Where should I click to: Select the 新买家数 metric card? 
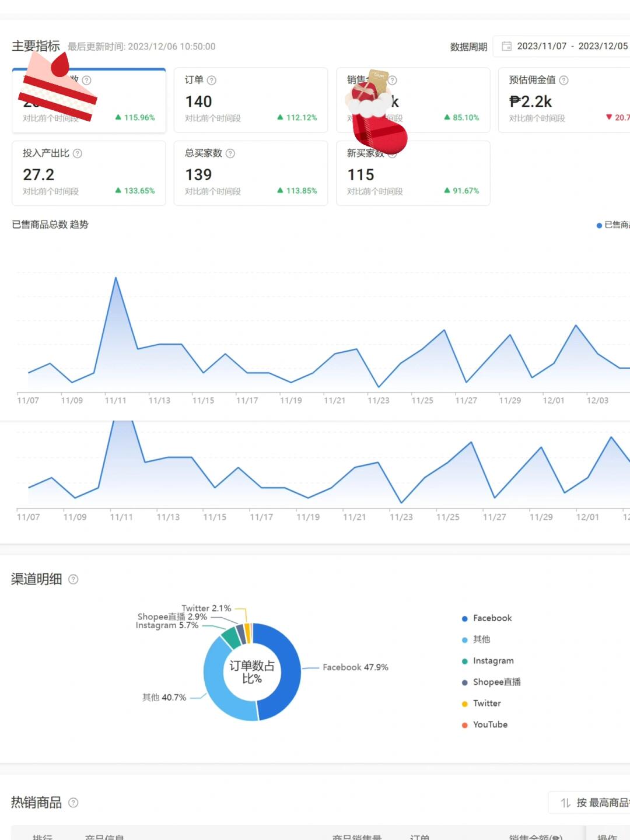pyautogui.click(x=413, y=173)
